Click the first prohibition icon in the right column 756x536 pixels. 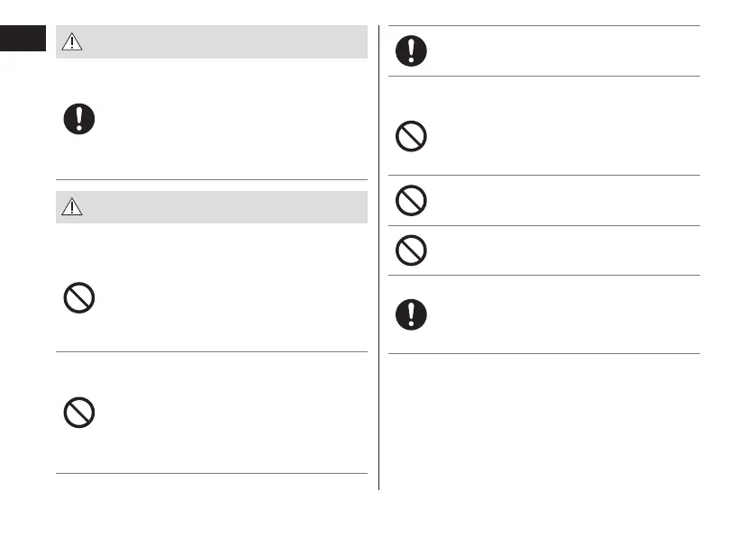(412, 137)
